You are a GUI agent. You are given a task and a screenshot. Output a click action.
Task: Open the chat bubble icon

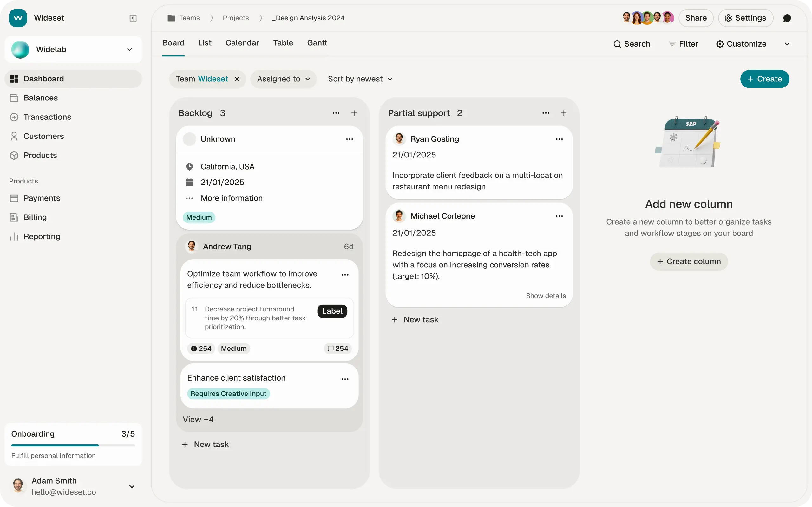point(787,18)
